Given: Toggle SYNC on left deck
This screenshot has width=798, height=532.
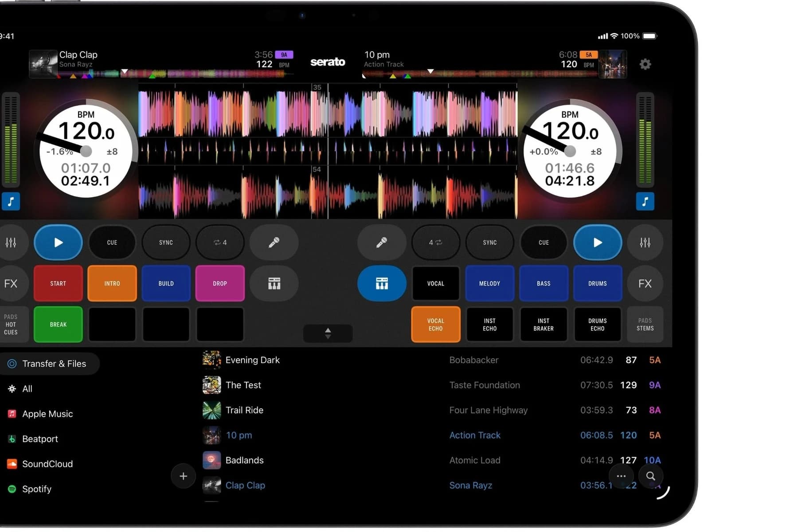Looking at the screenshot, I should pyautogui.click(x=166, y=243).
